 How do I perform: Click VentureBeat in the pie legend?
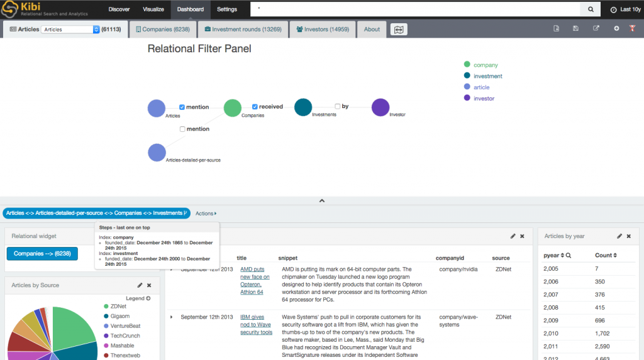click(122, 326)
